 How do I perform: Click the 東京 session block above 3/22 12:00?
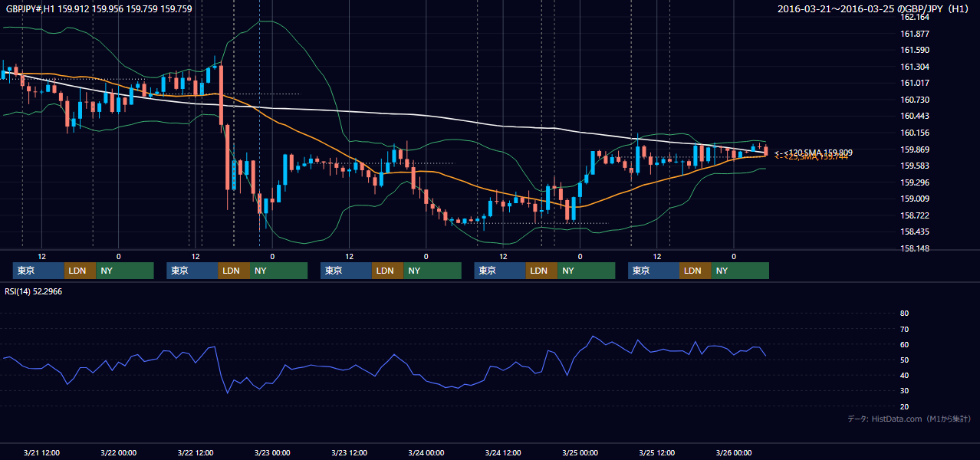(x=192, y=271)
